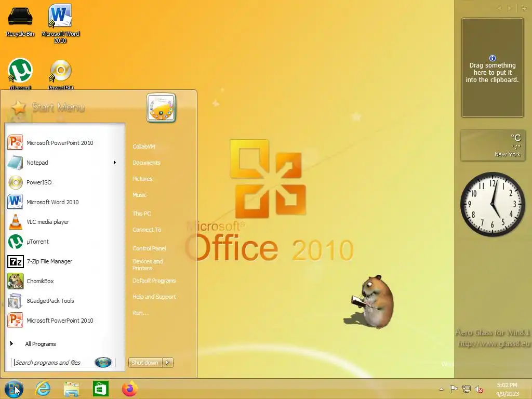This screenshot has width=532, height=399.
Task: Click the sidebar next page arrow
Action: click(x=509, y=8)
